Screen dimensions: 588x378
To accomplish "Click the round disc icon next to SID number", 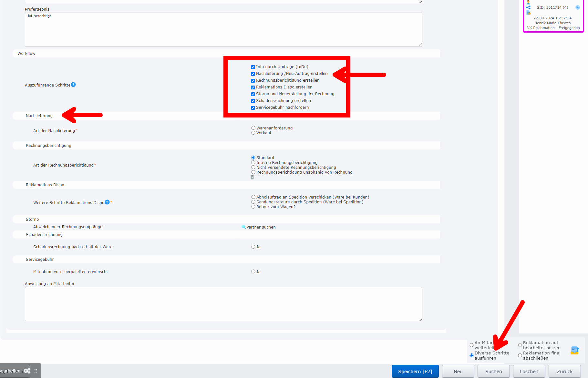I will tap(577, 7).
